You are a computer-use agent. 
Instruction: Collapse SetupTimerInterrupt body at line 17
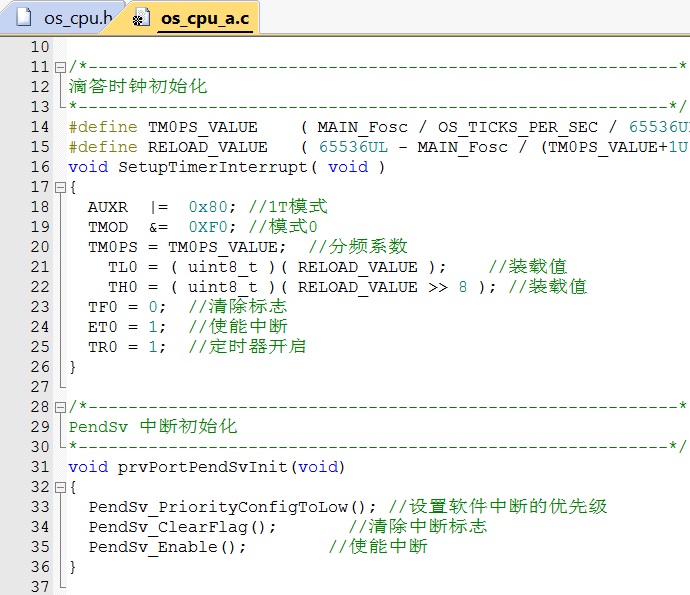pyautogui.click(x=60, y=188)
